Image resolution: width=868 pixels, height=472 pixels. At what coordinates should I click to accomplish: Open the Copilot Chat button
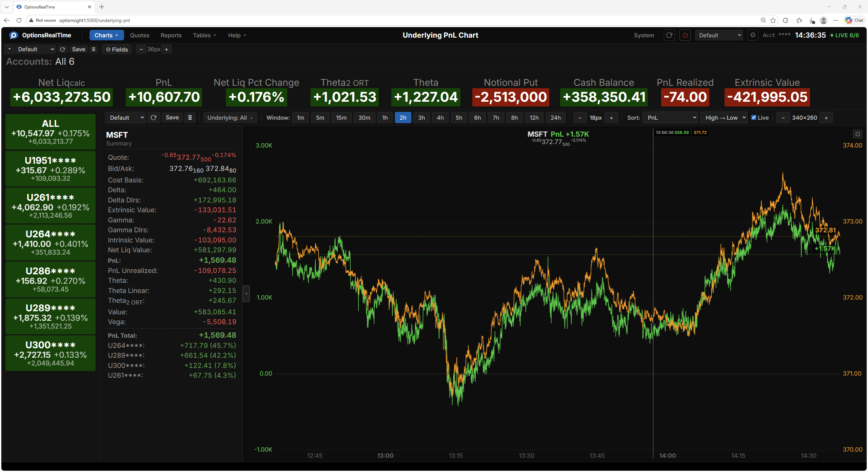pos(854,20)
